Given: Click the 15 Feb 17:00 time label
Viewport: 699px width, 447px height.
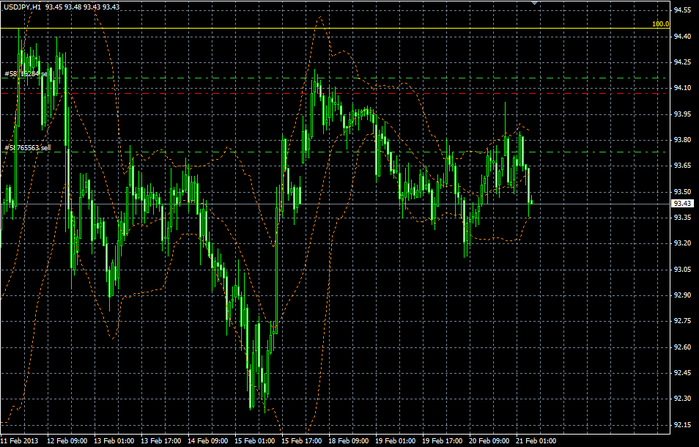Looking at the screenshot, I should [302, 441].
